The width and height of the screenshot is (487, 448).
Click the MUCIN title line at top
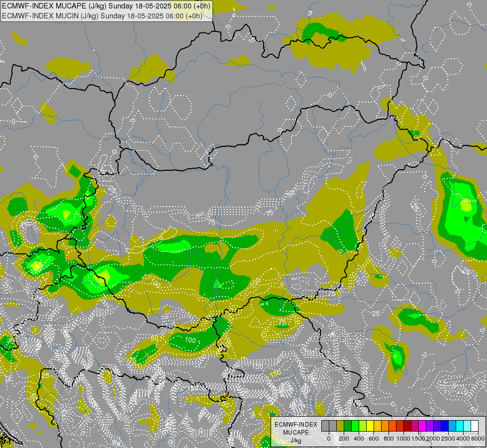102,15
